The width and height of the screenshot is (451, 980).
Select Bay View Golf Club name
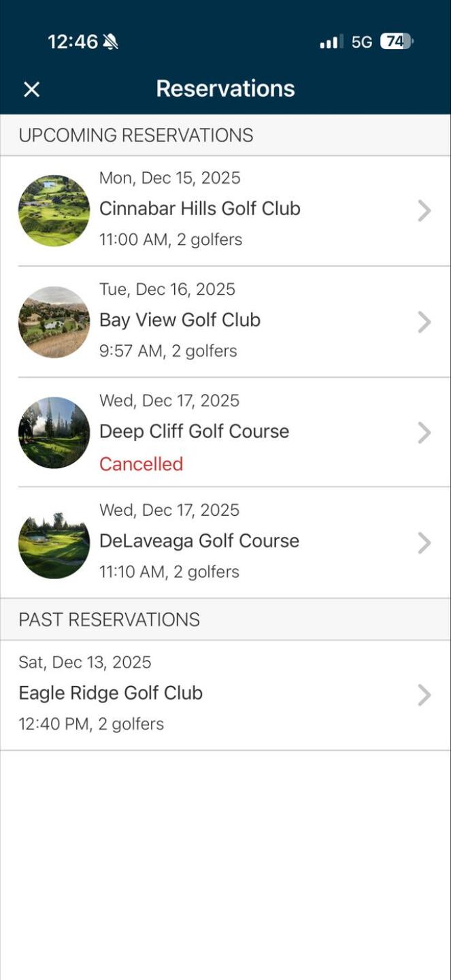180,320
